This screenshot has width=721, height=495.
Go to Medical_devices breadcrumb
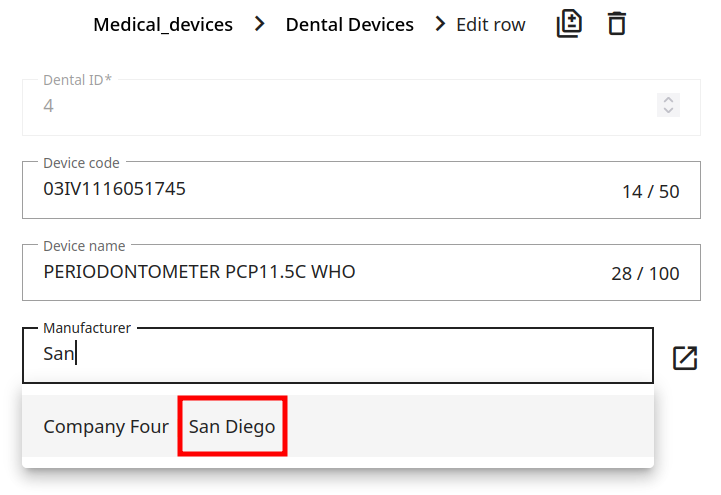tap(163, 25)
